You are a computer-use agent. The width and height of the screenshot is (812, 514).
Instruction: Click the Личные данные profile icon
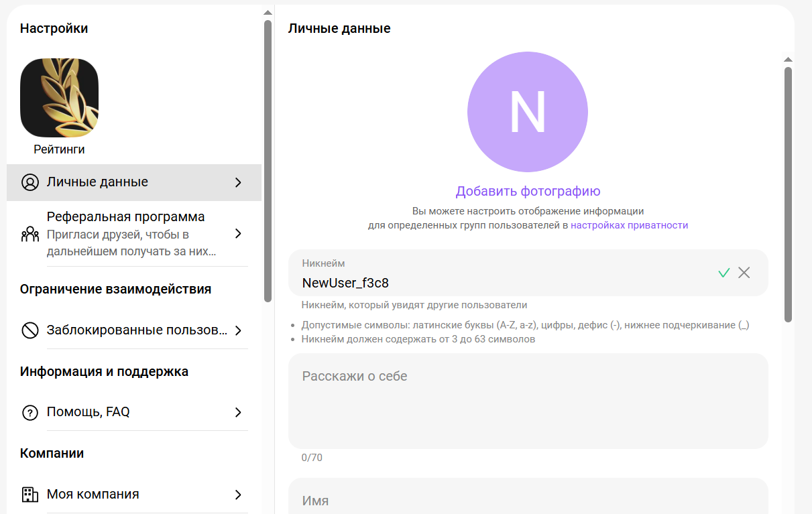[x=30, y=182]
